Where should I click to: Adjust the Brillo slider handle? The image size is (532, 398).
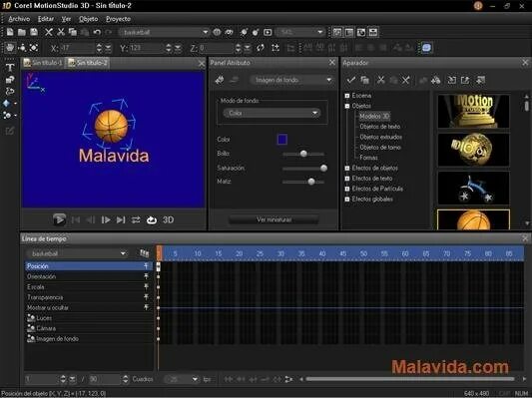point(303,154)
